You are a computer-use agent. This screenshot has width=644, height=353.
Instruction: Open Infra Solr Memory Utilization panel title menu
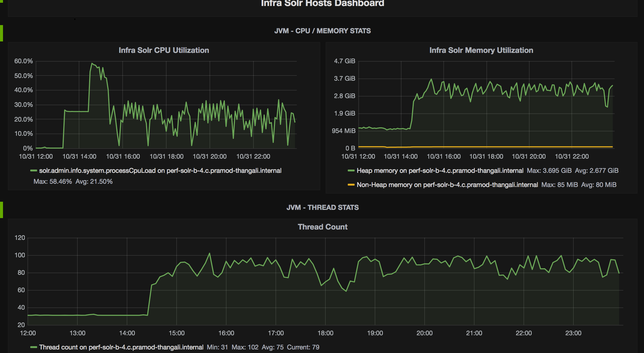pos(481,50)
